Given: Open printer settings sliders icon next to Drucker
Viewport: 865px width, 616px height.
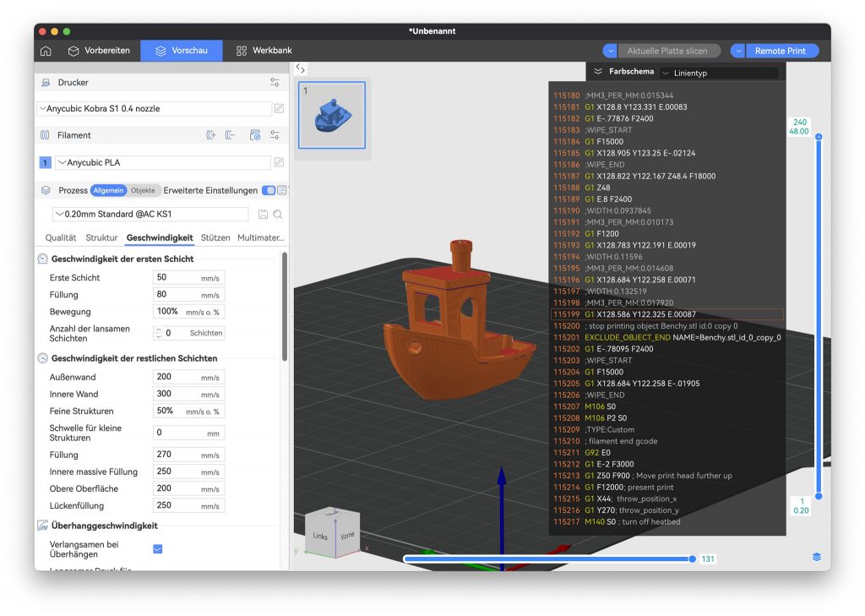Looking at the screenshot, I should pyautogui.click(x=275, y=83).
